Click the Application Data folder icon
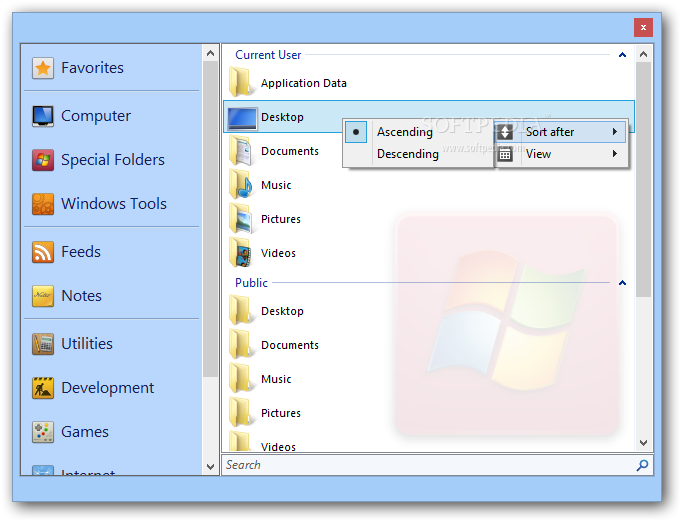This screenshot has width=682, height=522. [x=240, y=82]
